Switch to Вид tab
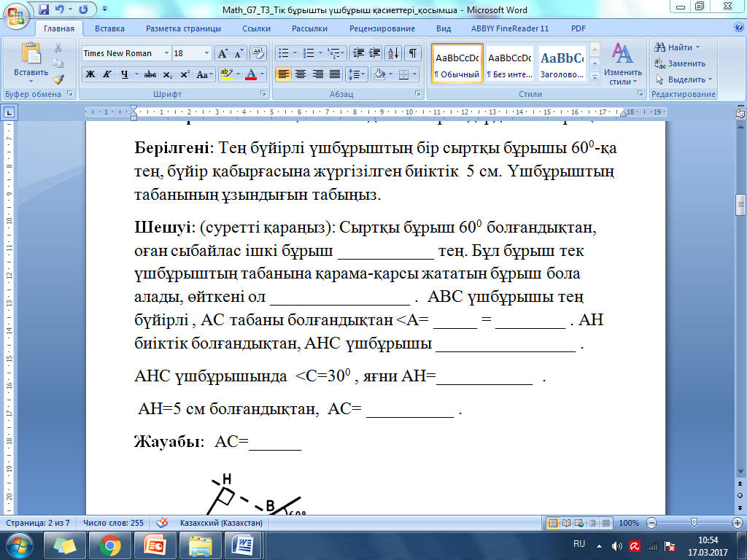 point(444,28)
